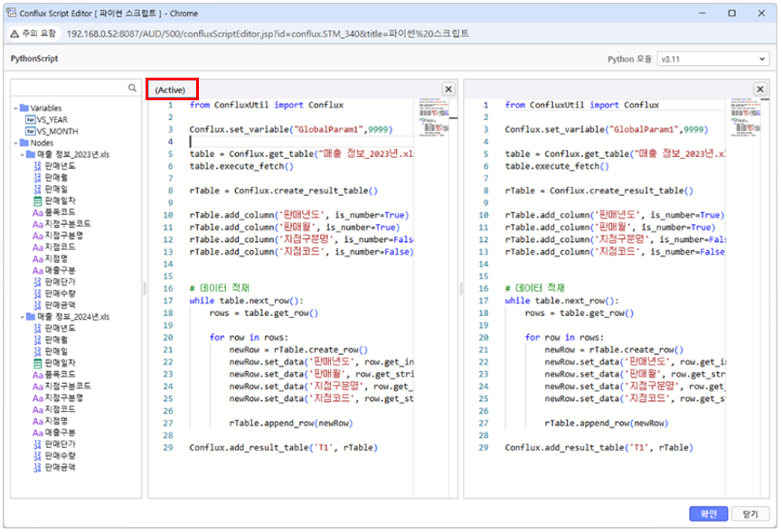
Task: Click the (Active) pane label
Action: tap(170, 89)
